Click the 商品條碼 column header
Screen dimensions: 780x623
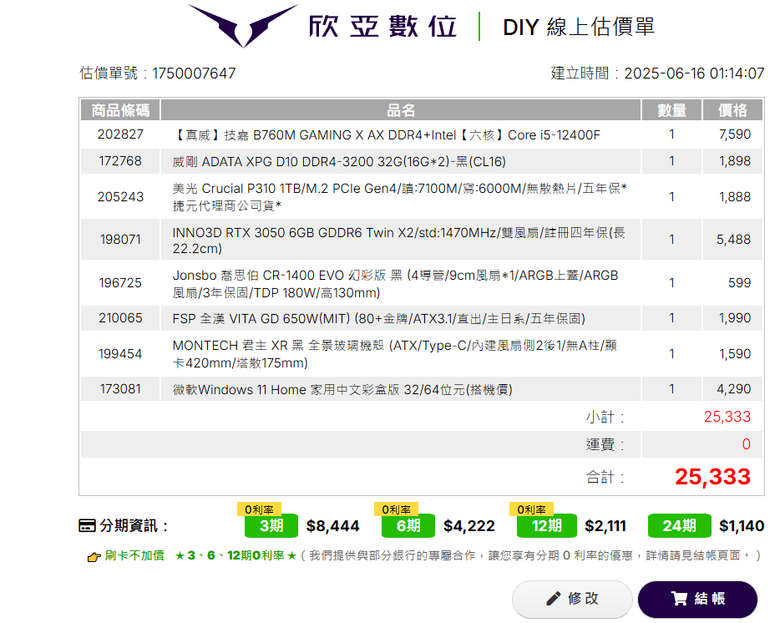point(120,110)
